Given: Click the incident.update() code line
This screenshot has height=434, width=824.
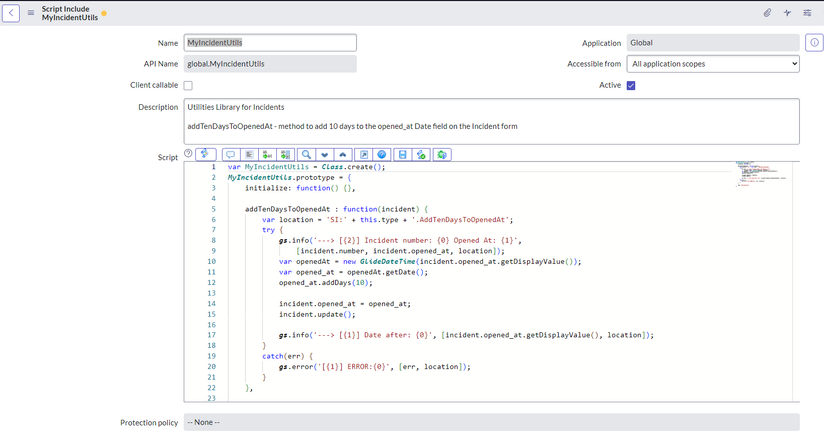Looking at the screenshot, I should (317, 314).
